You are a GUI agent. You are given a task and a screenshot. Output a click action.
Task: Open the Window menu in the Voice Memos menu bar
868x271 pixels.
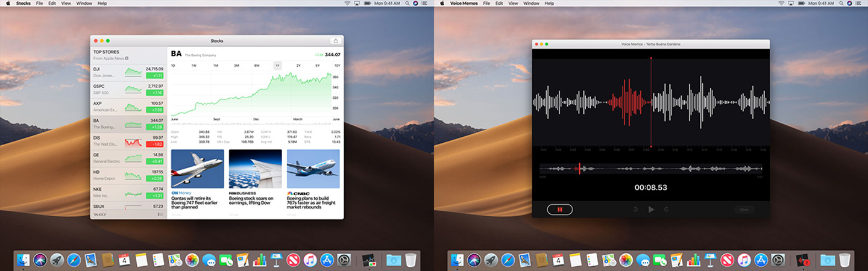pyautogui.click(x=531, y=4)
